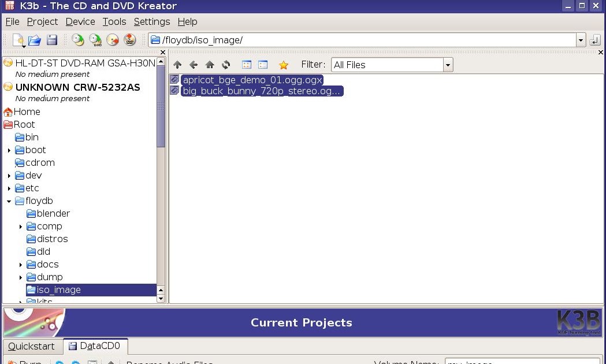Open the distros folder
This screenshot has width=606, height=364.
(52, 239)
